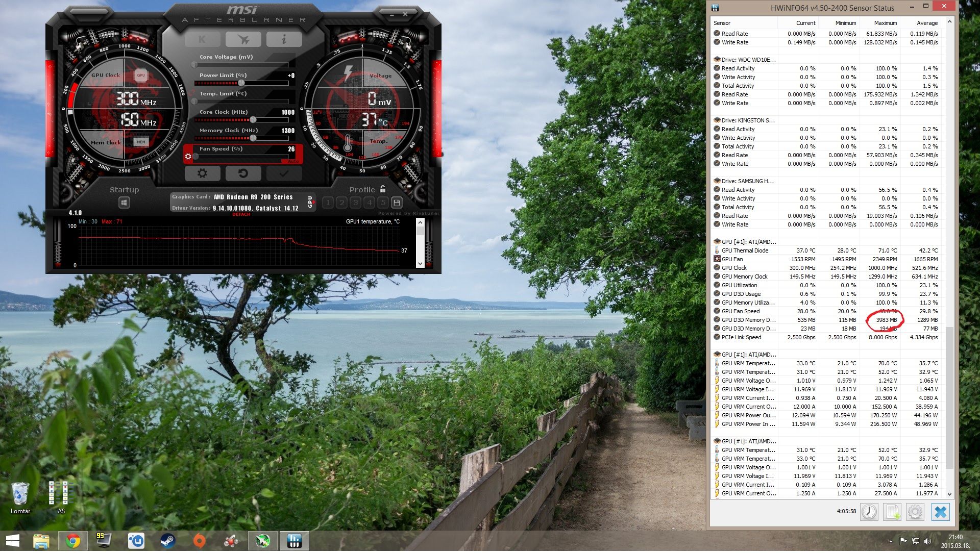Screen dimensions: 980x553
Task: Open Kombustor with the Afterburner K button
Action: 202,39
